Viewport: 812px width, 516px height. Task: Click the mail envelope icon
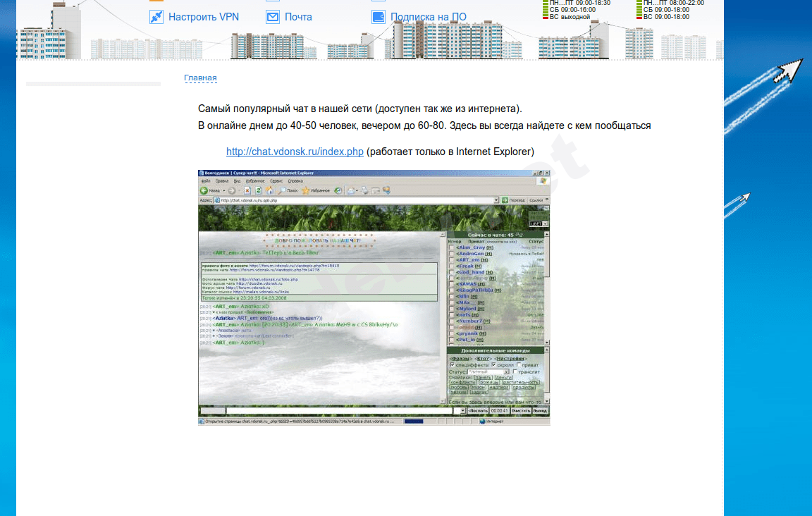tap(273, 17)
